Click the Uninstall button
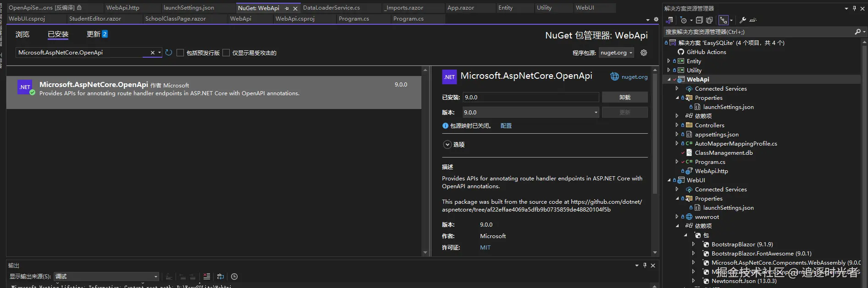 [625, 97]
